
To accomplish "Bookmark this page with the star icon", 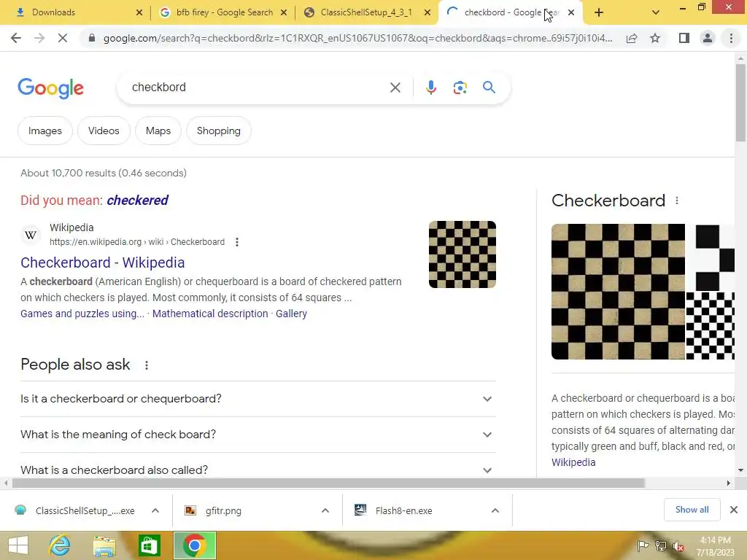I will pos(655,38).
